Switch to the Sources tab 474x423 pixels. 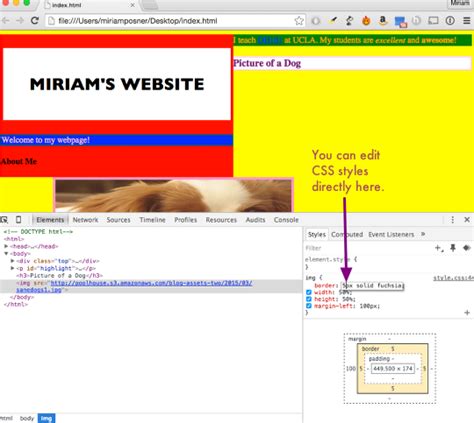(118, 220)
